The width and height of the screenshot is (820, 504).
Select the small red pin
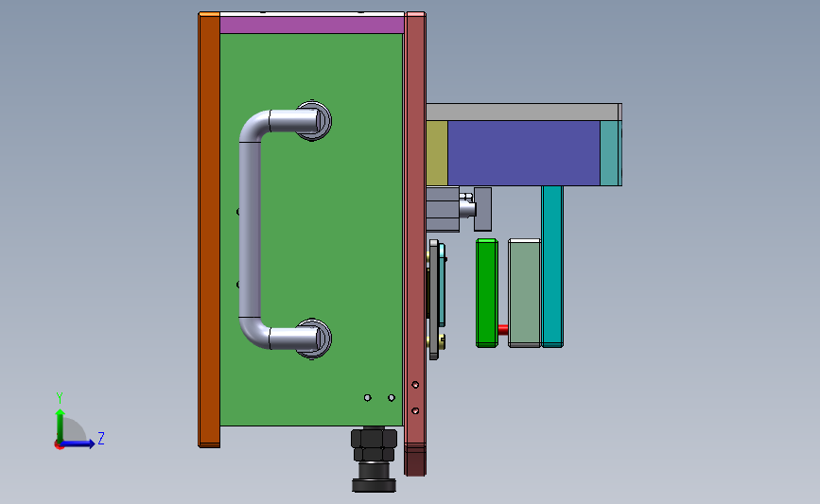[x=503, y=329]
